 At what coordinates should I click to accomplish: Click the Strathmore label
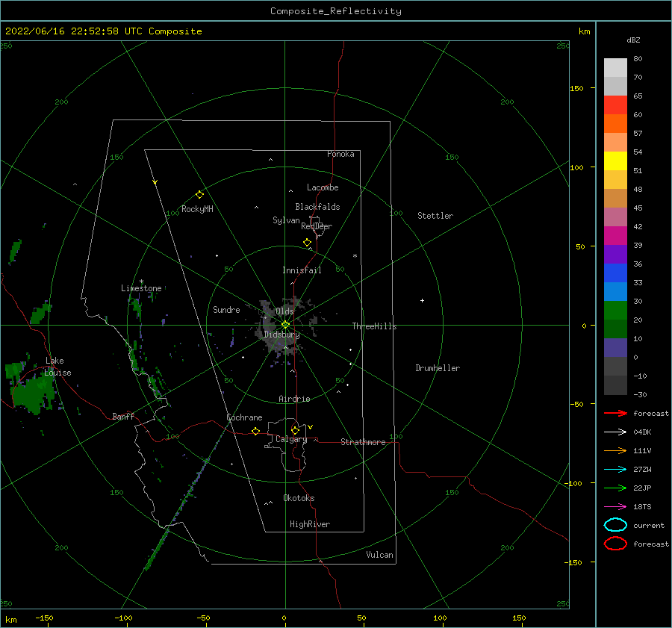[364, 442]
